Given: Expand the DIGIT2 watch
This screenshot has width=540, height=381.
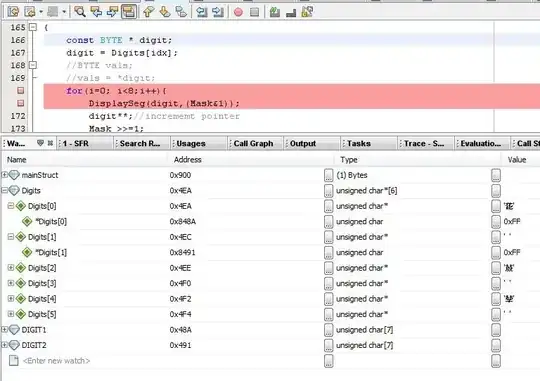Looking at the screenshot, I should (x=4, y=345).
